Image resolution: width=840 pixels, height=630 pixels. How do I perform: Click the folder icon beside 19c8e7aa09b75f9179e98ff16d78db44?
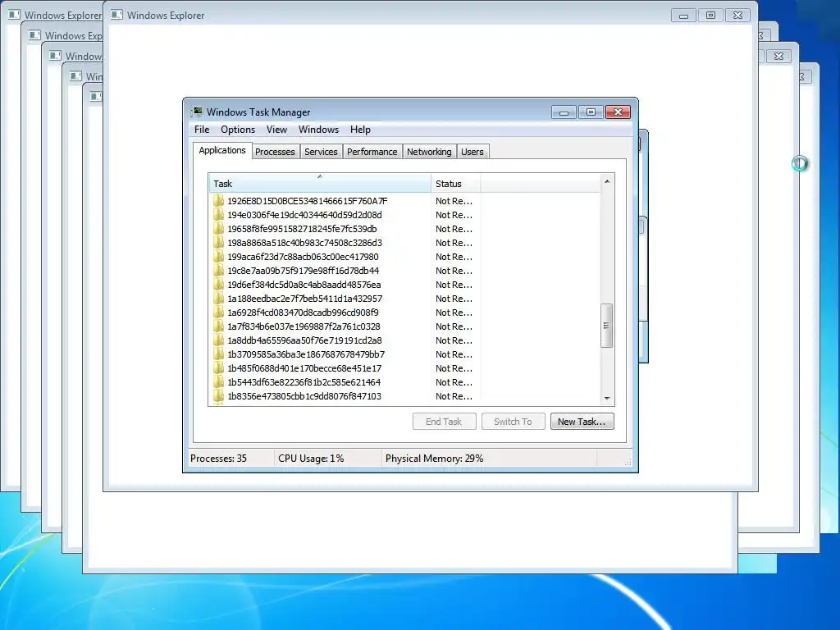click(x=218, y=271)
